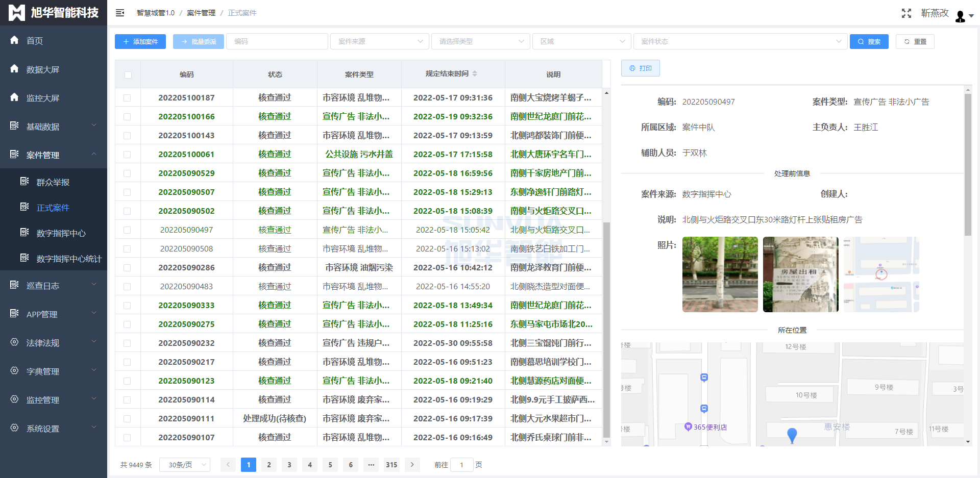Check the checkbox for case 202205100187
The image size is (980, 478).
click(128, 97)
